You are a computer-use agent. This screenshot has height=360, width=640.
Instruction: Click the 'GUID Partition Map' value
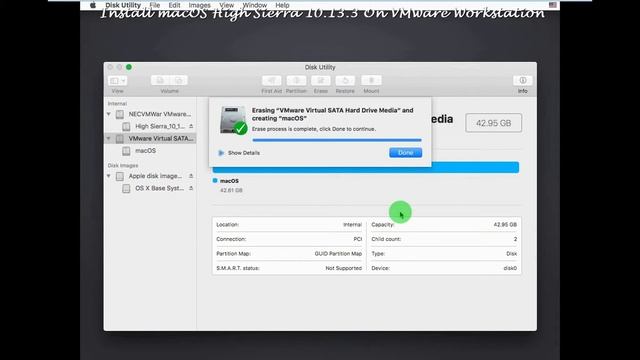338,253
